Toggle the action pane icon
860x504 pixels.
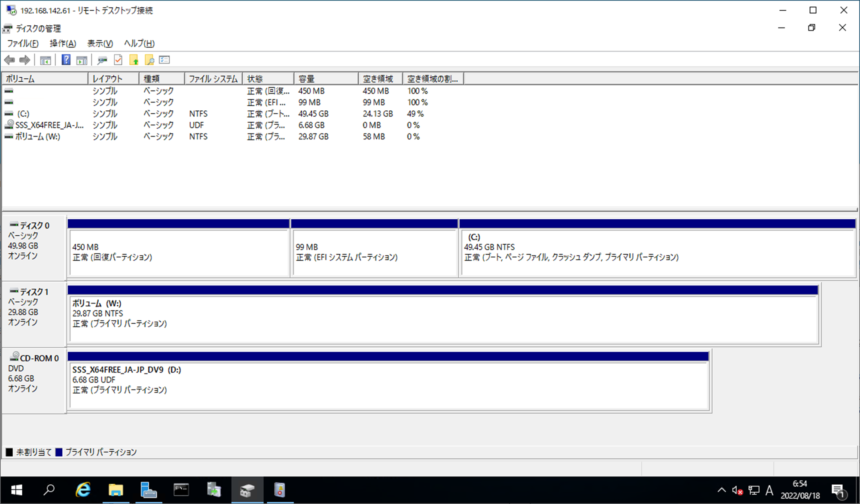tap(82, 60)
